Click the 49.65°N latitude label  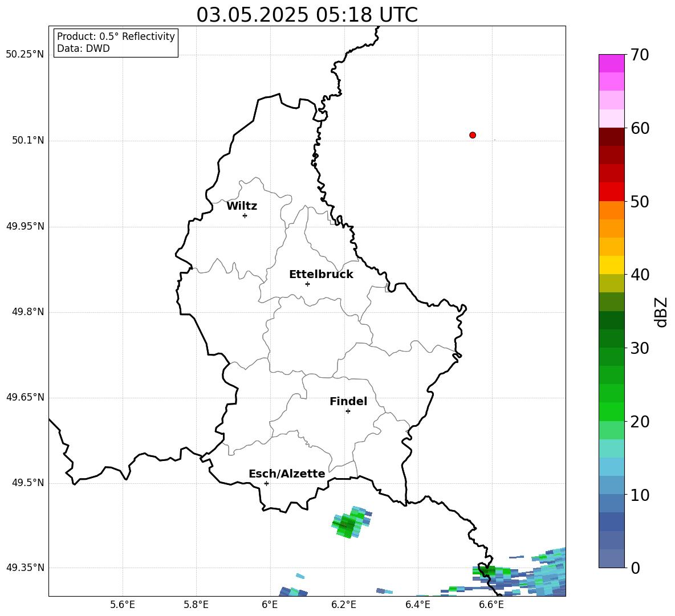click(x=25, y=397)
